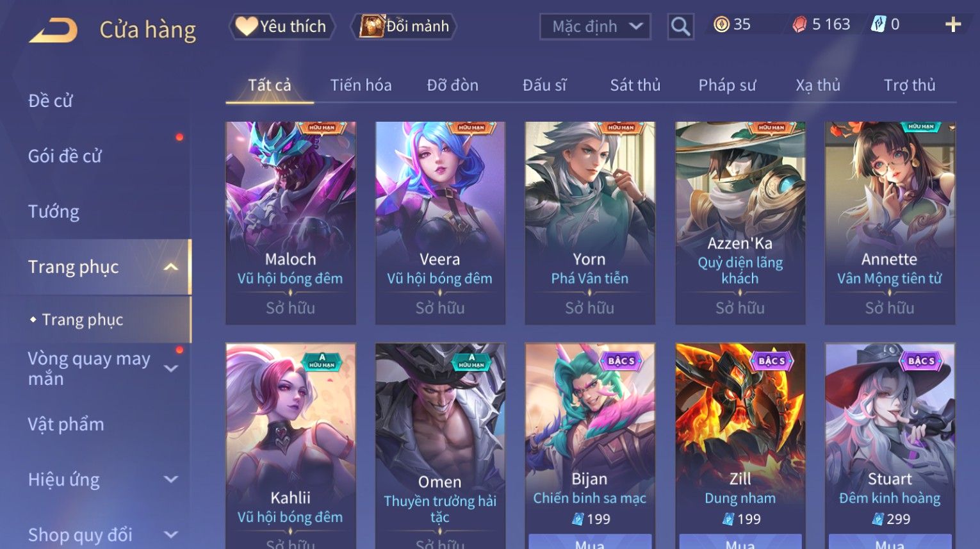Go to Tướng in the sidebar

54,211
